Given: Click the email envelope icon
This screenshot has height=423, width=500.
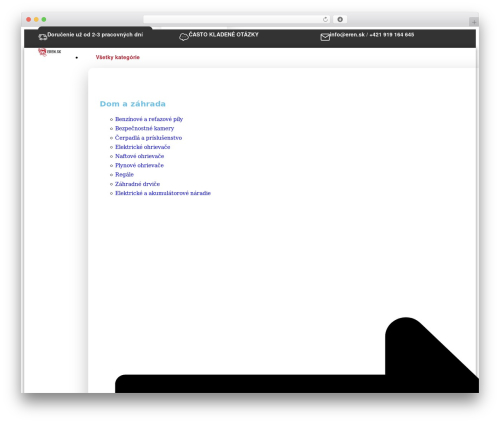Looking at the screenshot, I should [325, 37].
